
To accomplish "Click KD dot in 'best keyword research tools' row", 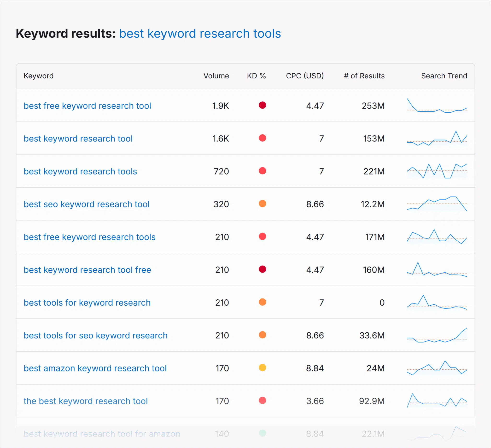I will coord(262,171).
